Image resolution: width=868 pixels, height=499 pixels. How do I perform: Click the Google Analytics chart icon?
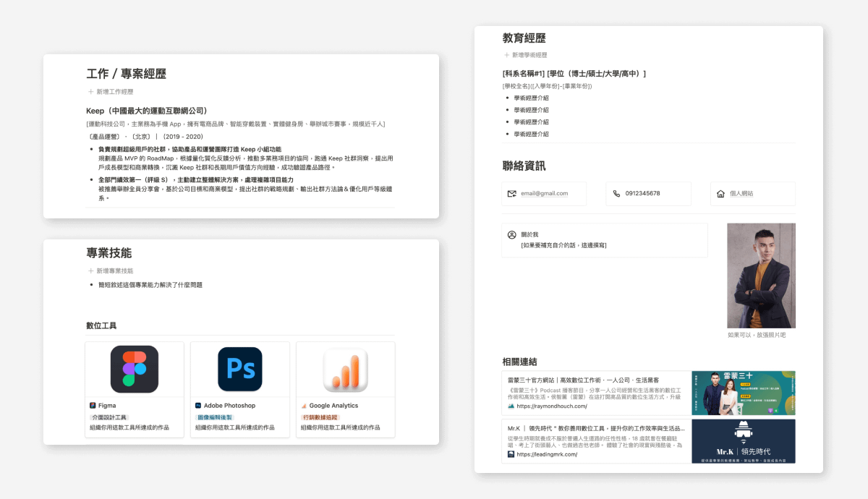pos(345,369)
